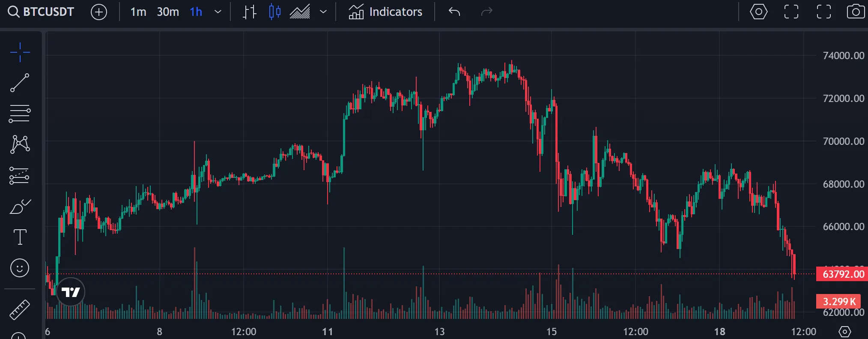The width and height of the screenshot is (868, 339).
Task: Expand the chart style dropdown
Action: (323, 12)
